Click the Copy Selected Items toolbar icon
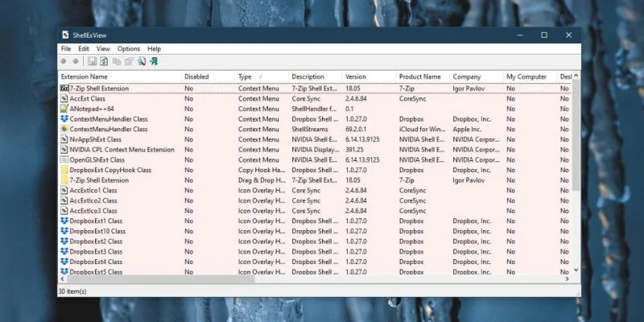The height and width of the screenshot is (322, 644). click(x=117, y=61)
